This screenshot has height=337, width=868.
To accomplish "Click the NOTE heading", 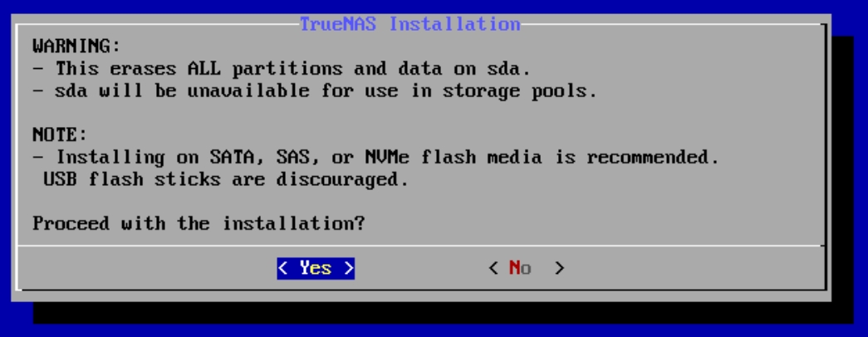I will tap(60, 135).
